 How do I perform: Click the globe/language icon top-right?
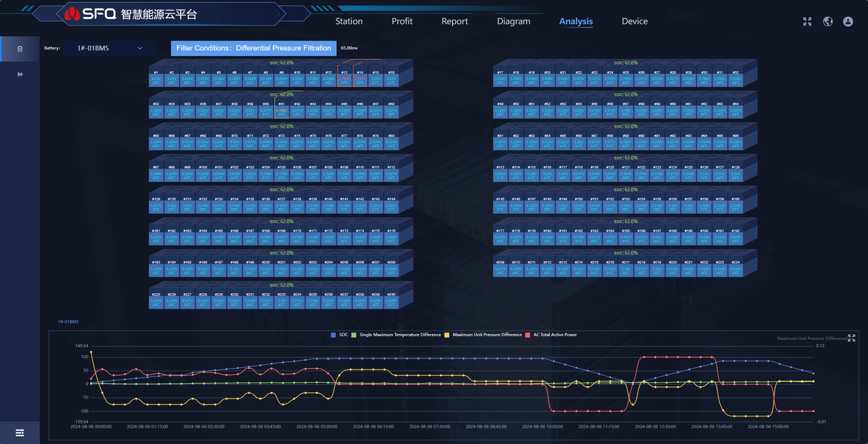tap(828, 21)
